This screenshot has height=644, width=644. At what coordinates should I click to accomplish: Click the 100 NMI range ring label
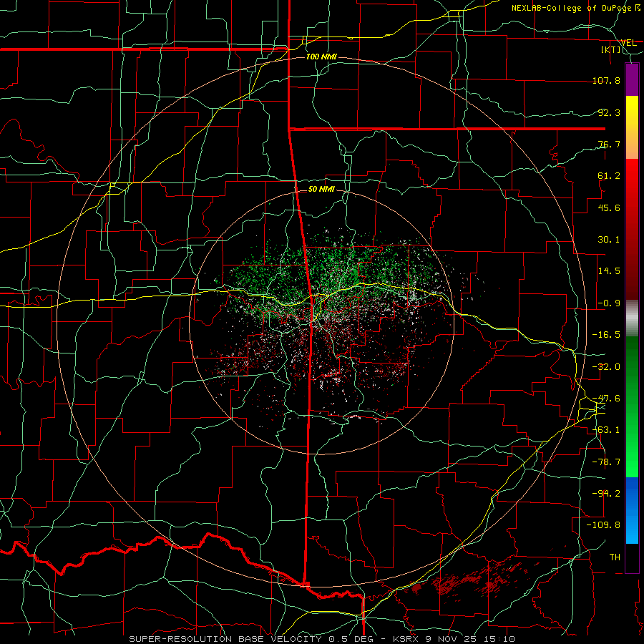321,57
